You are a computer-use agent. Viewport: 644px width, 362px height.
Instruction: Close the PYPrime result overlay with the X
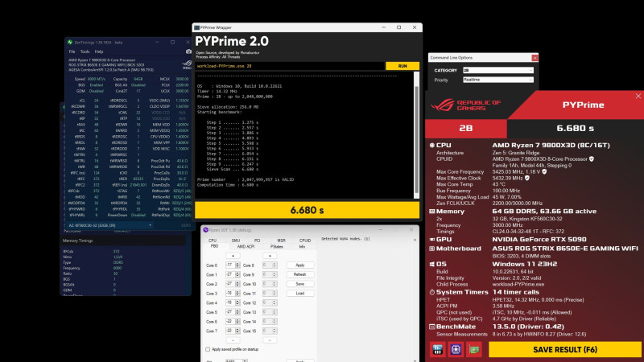(x=638, y=96)
